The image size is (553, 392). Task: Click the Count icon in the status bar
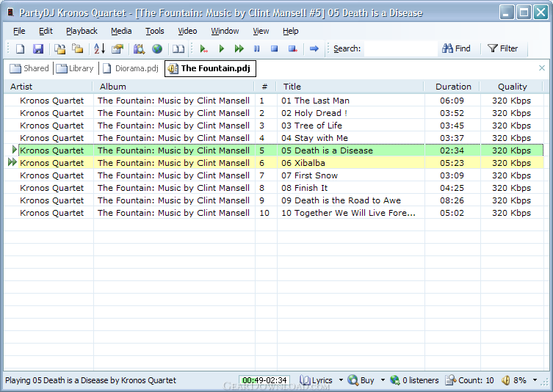pos(451,380)
